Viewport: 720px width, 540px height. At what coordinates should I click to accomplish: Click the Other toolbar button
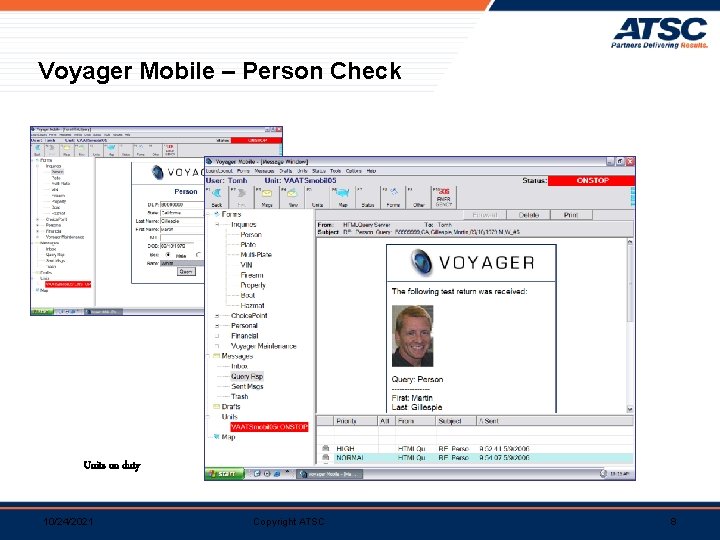pos(418,197)
